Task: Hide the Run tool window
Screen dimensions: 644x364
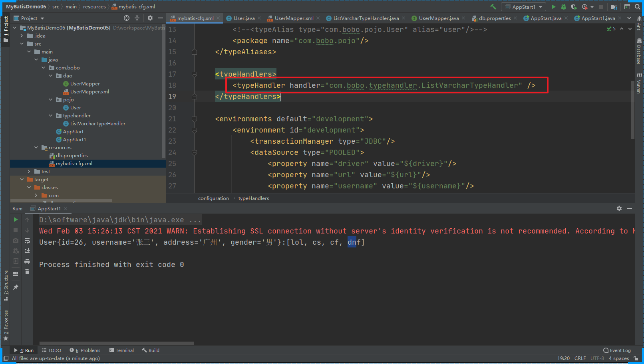Action: 630,208
